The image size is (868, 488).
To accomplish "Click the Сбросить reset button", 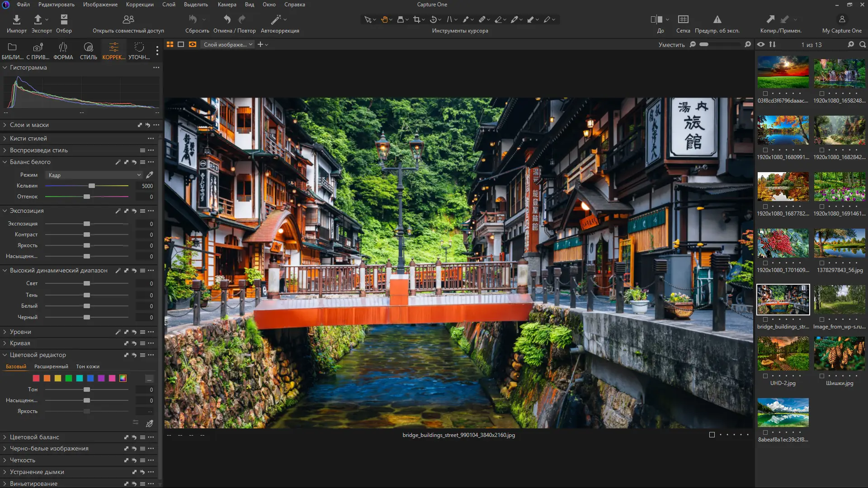I will click(x=193, y=19).
